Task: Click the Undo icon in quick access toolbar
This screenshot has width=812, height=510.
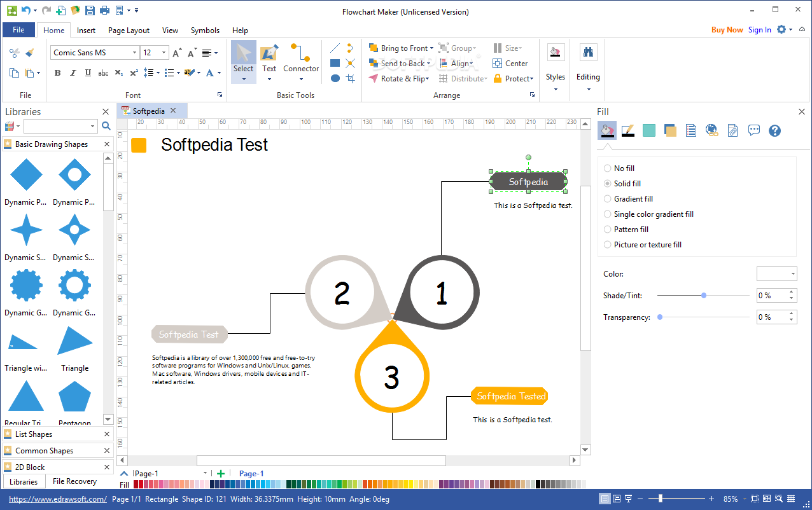Action: tap(25, 10)
